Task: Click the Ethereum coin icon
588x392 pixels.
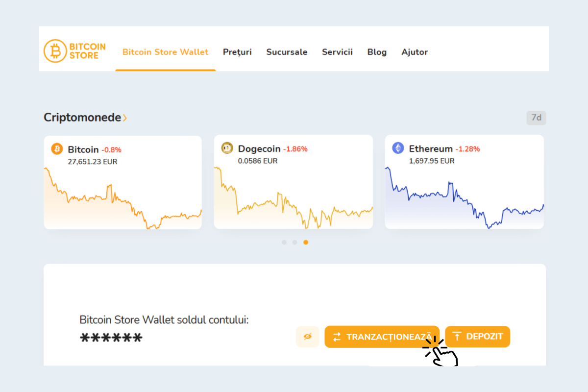Action: (x=398, y=148)
